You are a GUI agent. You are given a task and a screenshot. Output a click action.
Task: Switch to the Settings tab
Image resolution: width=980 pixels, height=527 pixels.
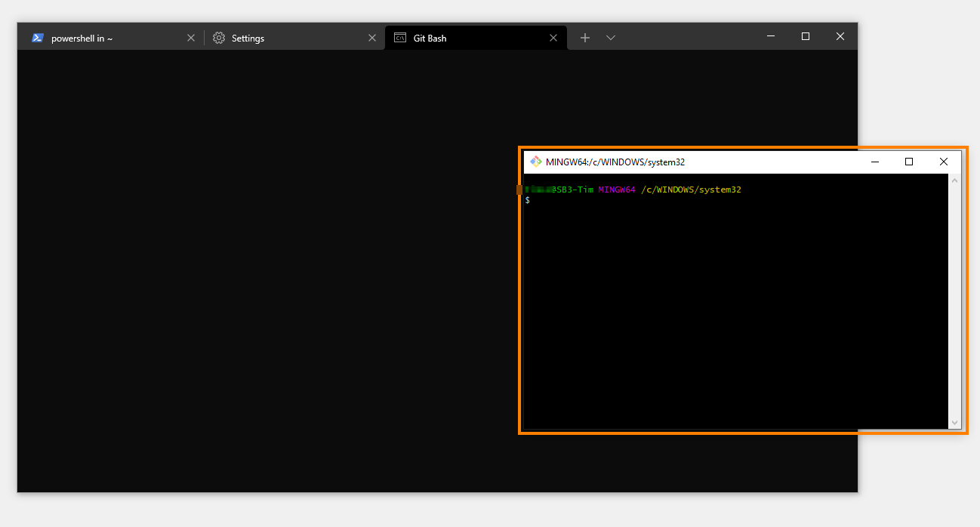(x=249, y=38)
